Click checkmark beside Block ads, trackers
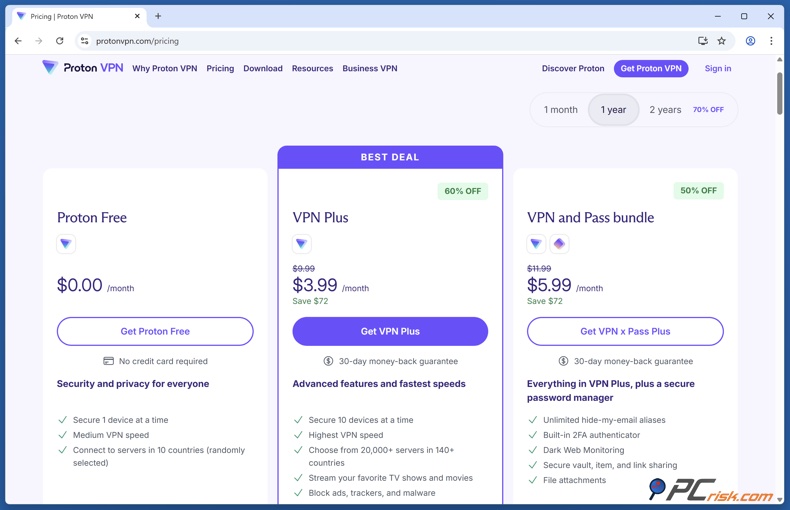Screen dimensions: 790x510 [x=298, y=493]
